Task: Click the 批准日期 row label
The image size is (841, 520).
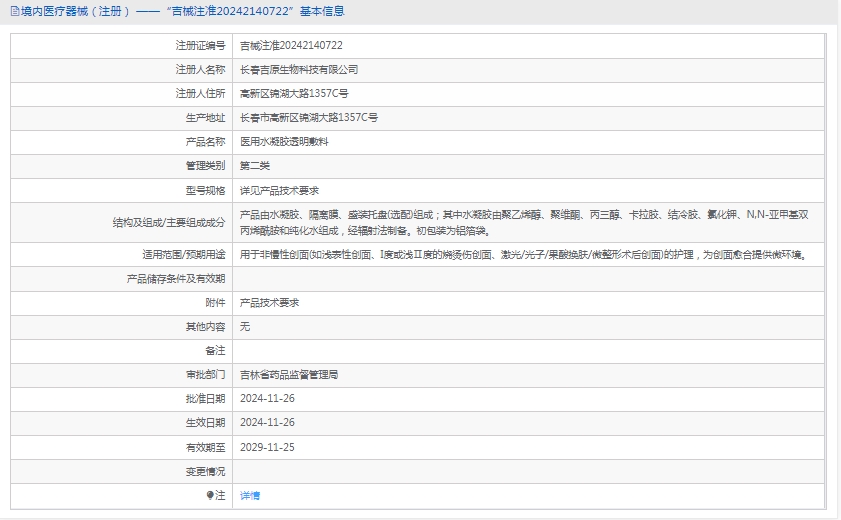Action: pos(205,399)
